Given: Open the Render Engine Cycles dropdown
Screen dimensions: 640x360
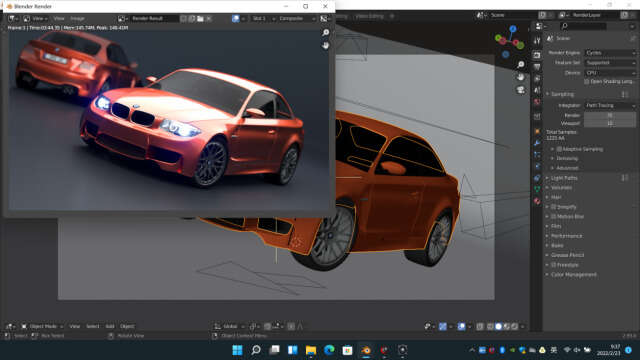Looking at the screenshot, I should (x=610, y=53).
